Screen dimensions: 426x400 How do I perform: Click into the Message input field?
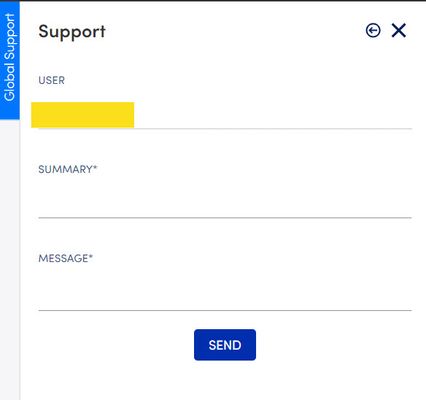pos(225,292)
